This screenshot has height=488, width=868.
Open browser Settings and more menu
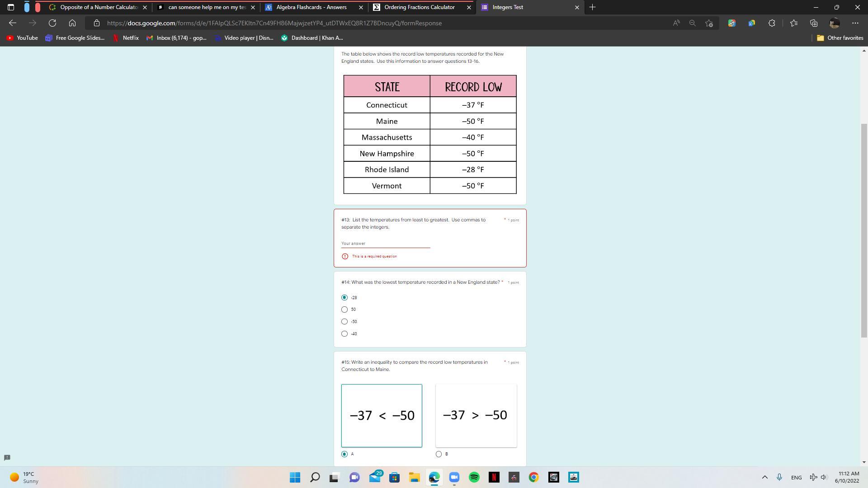tap(855, 23)
